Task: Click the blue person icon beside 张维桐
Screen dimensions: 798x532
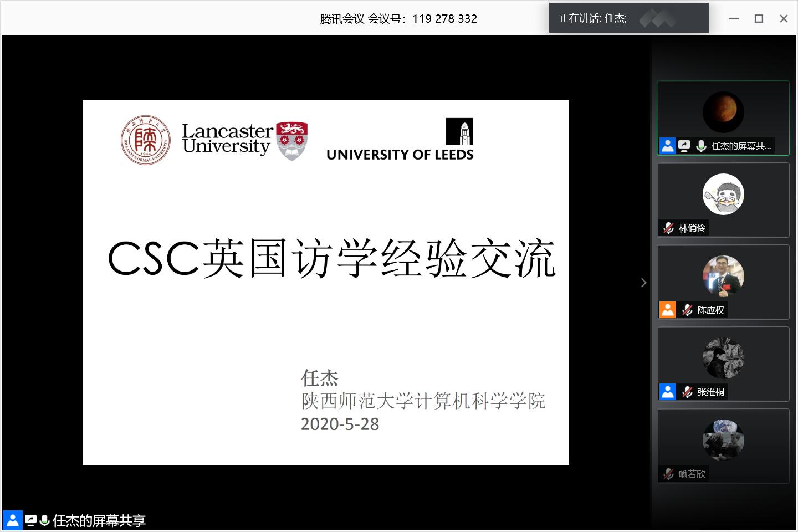Action: click(x=668, y=392)
